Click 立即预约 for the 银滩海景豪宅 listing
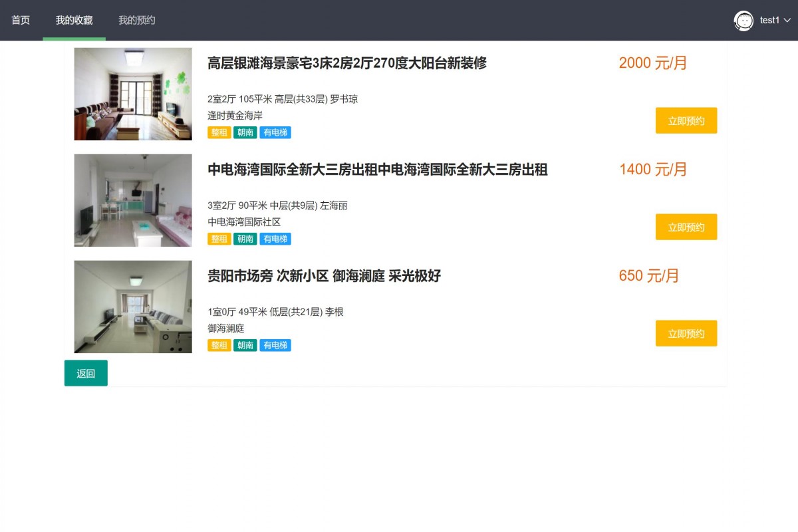Image resolution: width=798 pixels, height=532 pixels. tap(686, 120)
